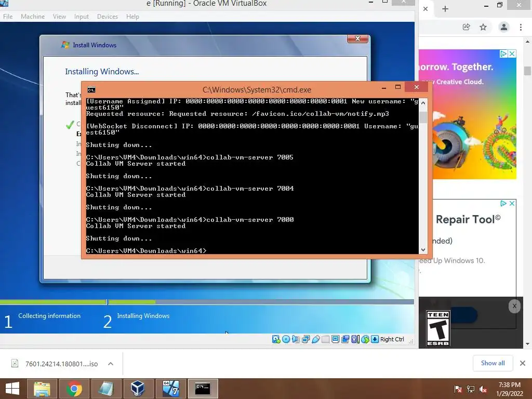Open the Chrome three-dot menu
Screen dimensions: 532x399
(x=521, y=27)
